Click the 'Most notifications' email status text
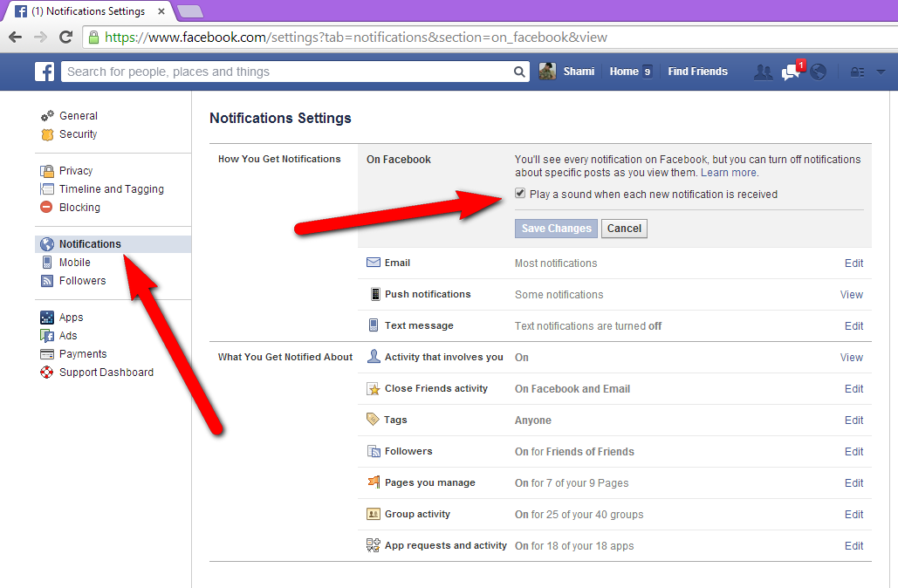This screenshot has height=588, width=898. coord(556,263)
